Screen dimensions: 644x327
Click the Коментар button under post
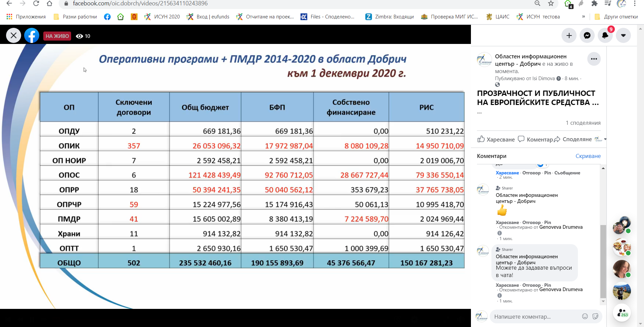point(535,139)
